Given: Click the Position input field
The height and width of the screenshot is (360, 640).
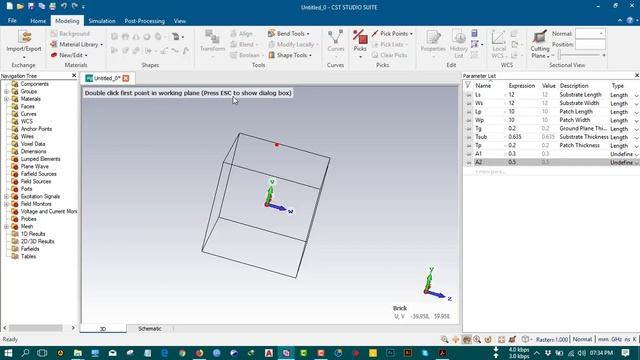Looking at the screenshot, I should click(590, 44).
